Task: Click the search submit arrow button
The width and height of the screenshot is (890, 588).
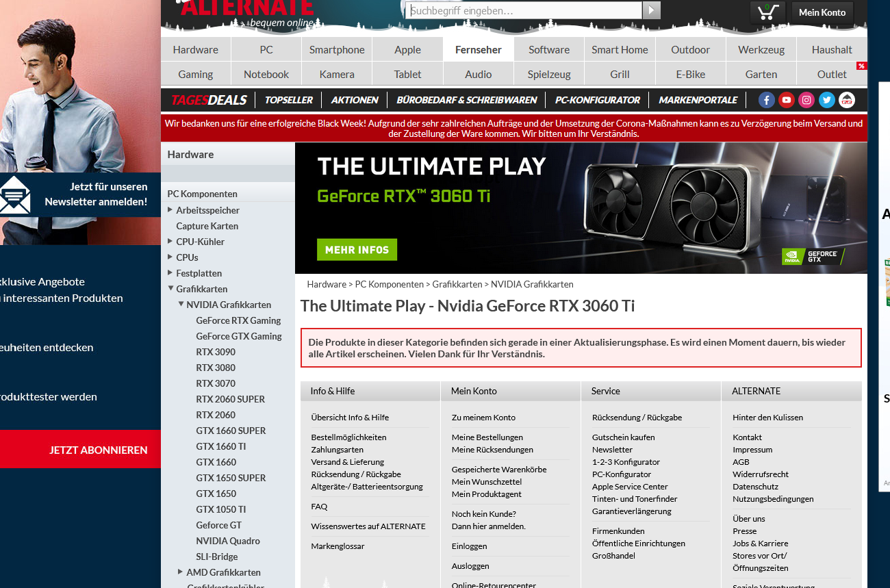Action: point(652,10)
